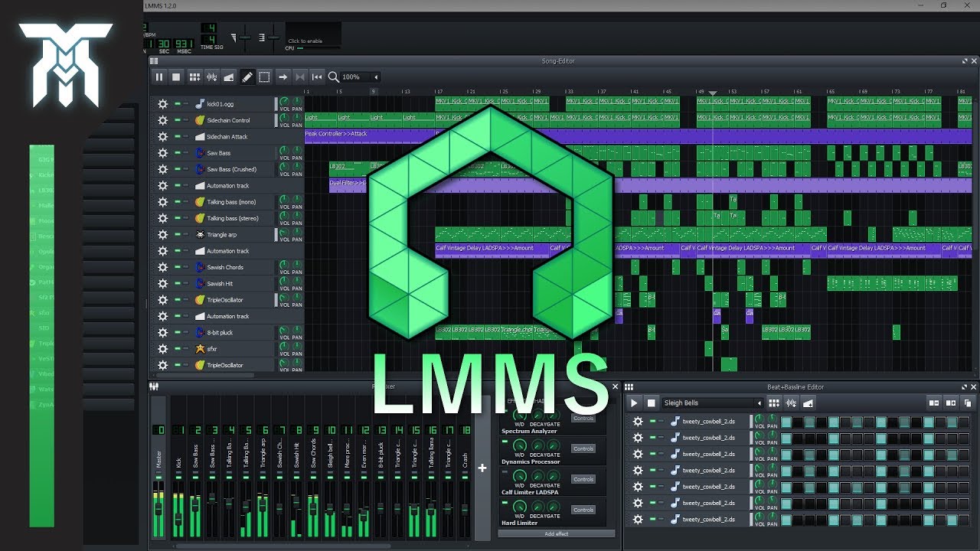980x551 pixels.
Task: Rewind song to start with the toolbar icon
Action: pyautogui.click(x=316, y=77)
